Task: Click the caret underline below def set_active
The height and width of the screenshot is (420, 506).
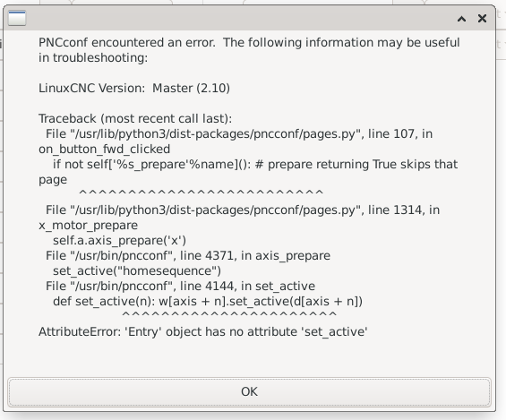Action: (229, 314)
